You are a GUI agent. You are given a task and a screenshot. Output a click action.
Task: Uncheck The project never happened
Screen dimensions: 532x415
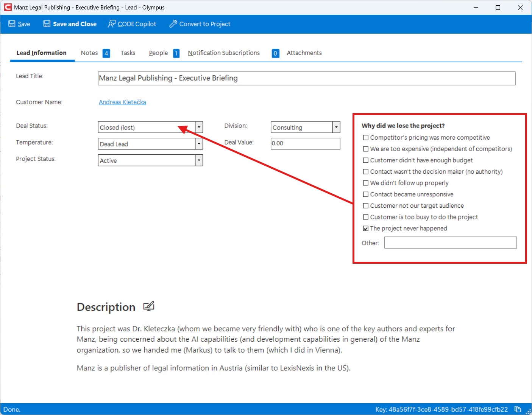pyautogui.click(x=365, y=228)
